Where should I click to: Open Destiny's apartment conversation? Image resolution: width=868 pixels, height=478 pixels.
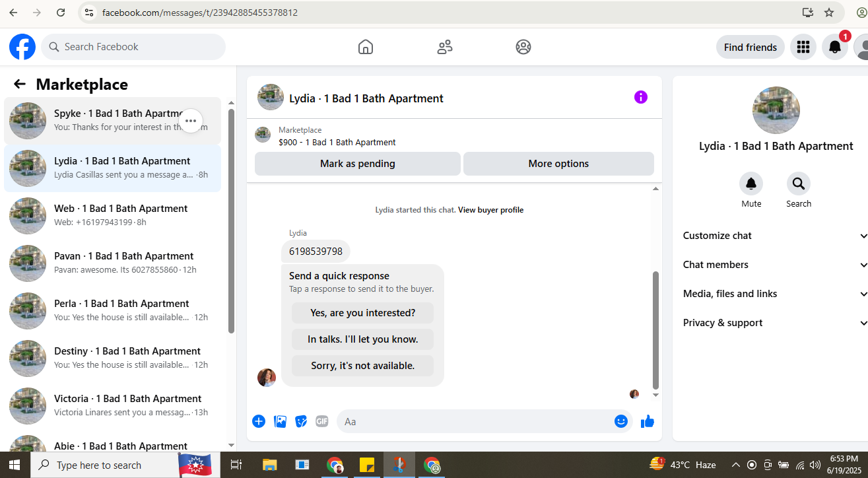click(x=112, y=358)
